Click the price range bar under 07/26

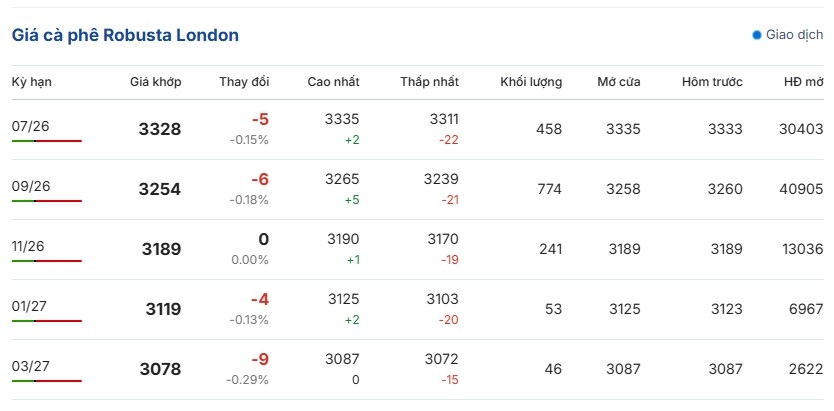point(47,141)
